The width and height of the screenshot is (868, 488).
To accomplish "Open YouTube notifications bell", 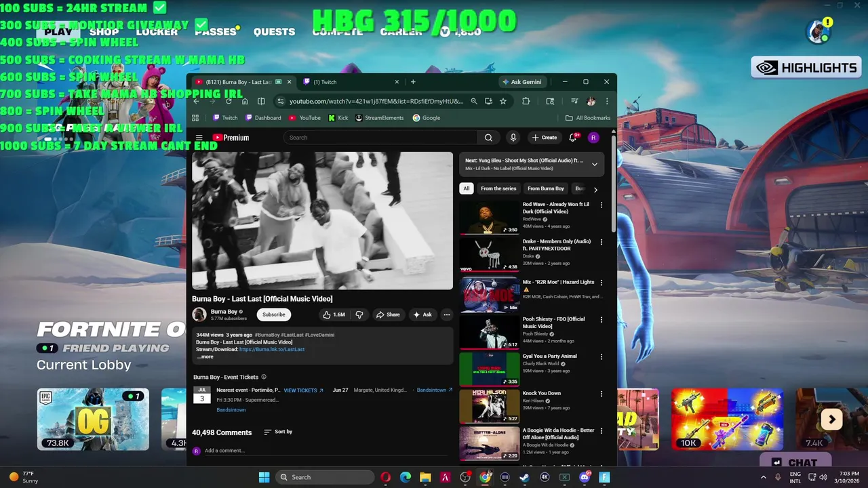I will tap(574, 138).
